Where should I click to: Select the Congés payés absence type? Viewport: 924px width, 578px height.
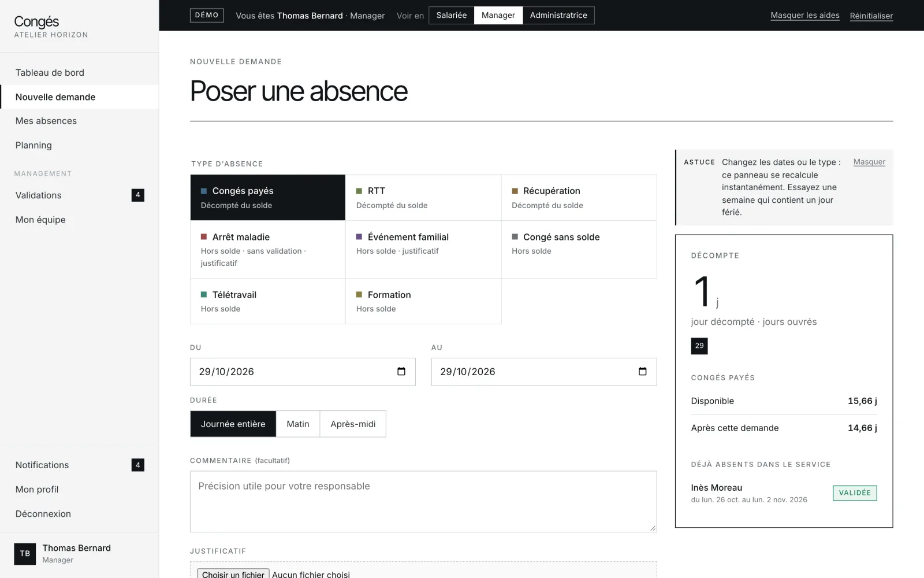[268, 198]
